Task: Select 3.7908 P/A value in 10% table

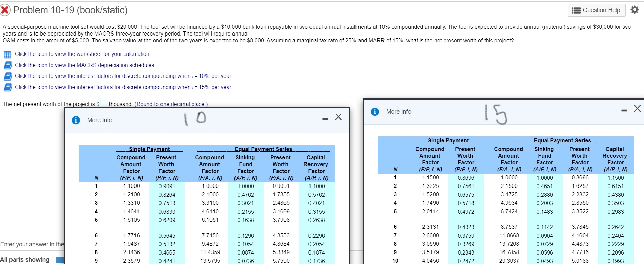Action: tap(281, 220)
